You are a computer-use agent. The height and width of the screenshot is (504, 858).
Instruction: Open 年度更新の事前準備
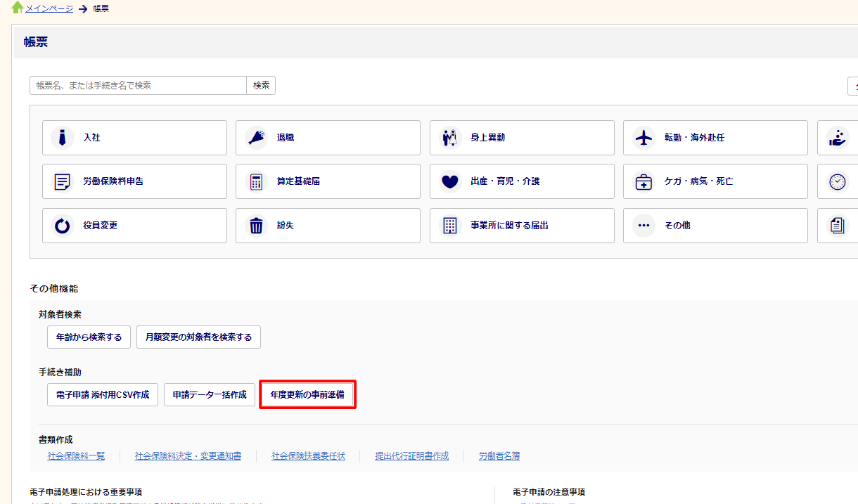coord(307,395)
